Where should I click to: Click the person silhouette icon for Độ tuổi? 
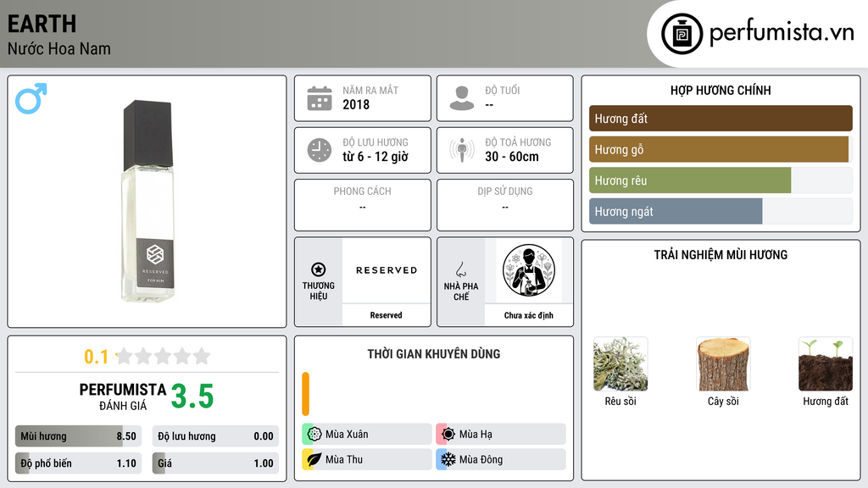(x=462, y=98)
